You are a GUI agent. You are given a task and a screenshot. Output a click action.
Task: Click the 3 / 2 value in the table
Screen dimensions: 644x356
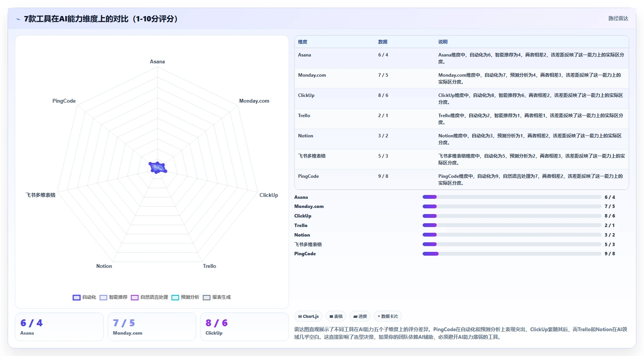click(x=383, y=136)
